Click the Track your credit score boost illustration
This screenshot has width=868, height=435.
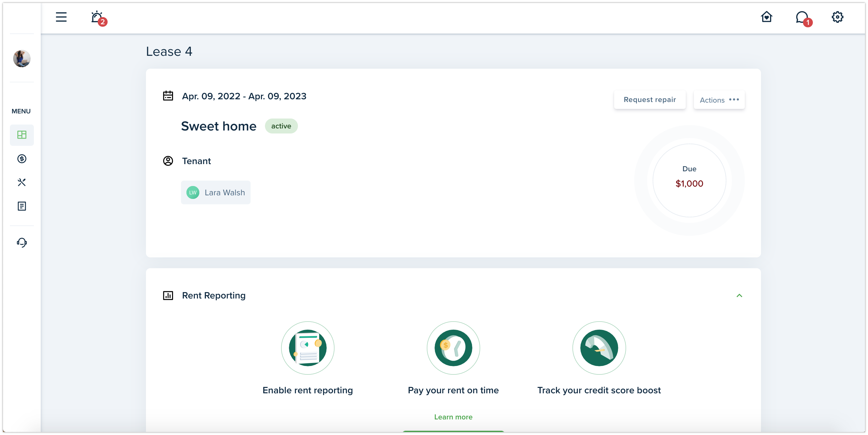tap(599, 348)
